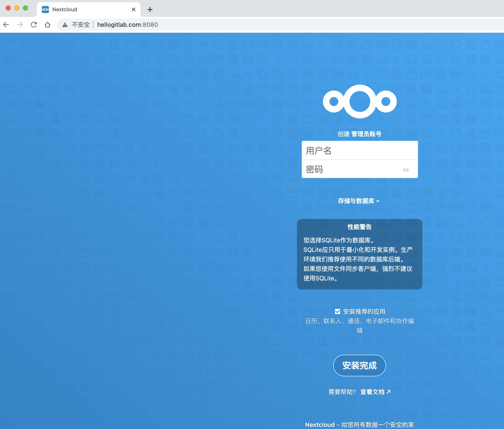Click the 需要帮助? text
504x429 pixels.
coord(342,392)
